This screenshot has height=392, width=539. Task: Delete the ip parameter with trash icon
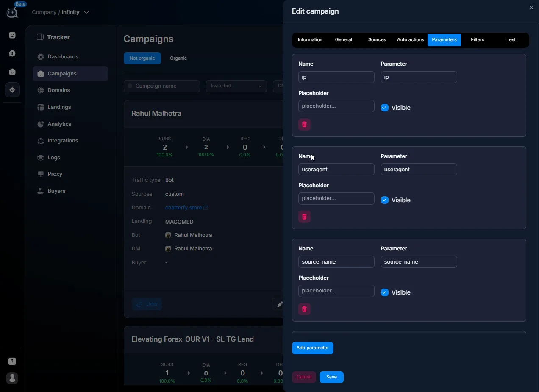coord(304,124)
